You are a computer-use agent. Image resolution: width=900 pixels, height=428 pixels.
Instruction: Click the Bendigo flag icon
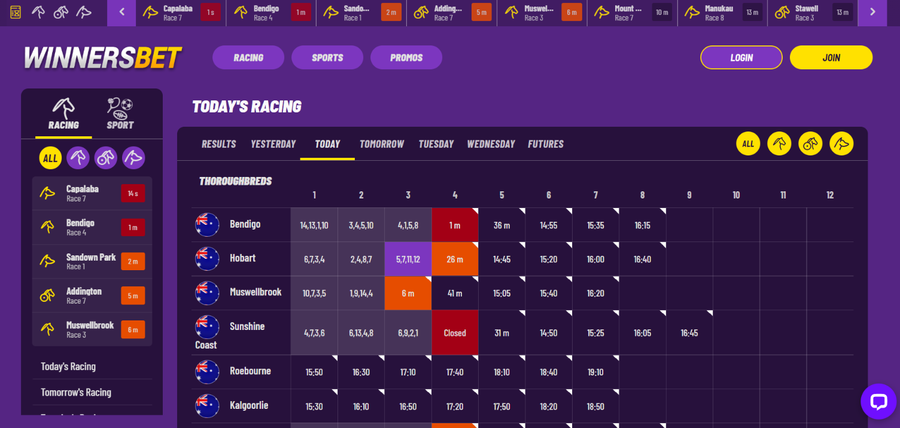(207, 224)
